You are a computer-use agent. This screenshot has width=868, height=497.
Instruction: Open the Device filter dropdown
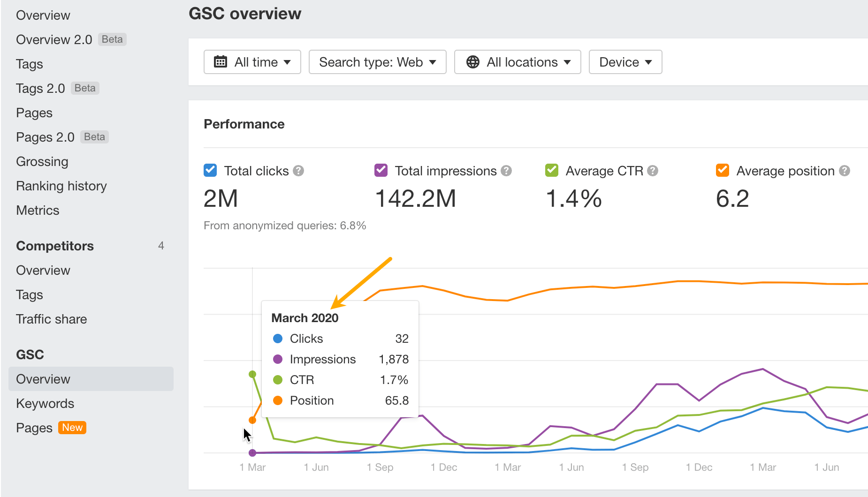coord(625,61)
